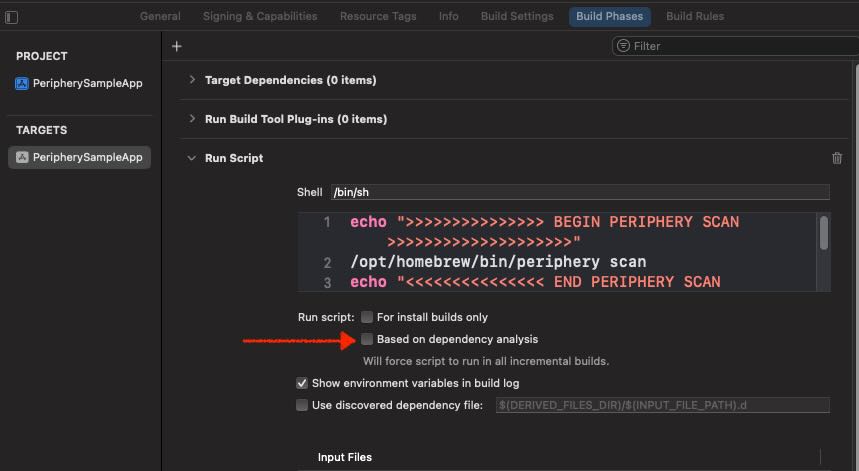Click the plus button to add build phase
The image size is (859, 471).
coord(176,47)
